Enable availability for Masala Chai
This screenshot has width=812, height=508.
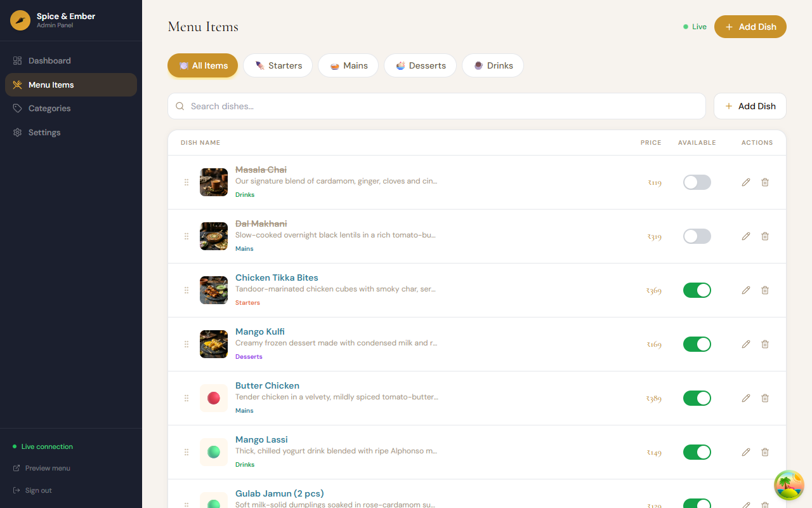point(697,182)
